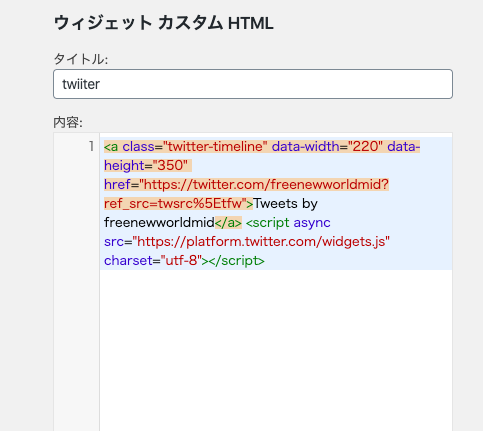Click the script async tag
483x431 pixels.
pyautogui.click(x=288, y=223)
